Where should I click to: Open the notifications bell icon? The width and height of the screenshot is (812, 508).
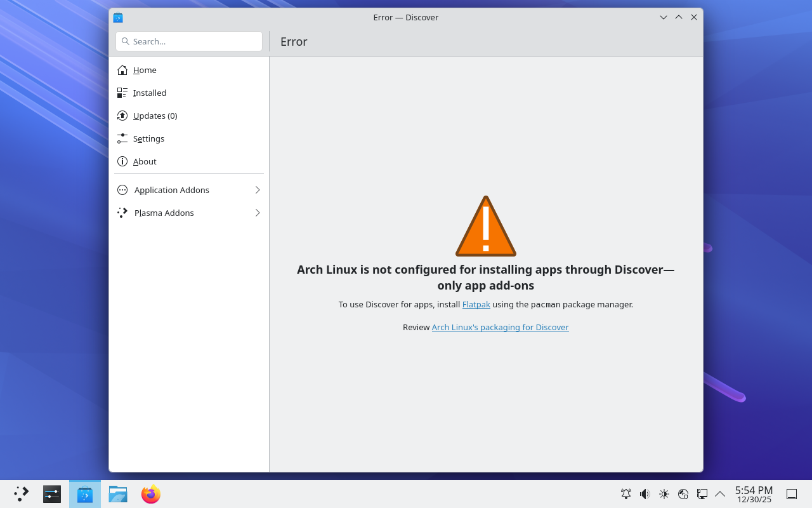pyautogui.click(x=626, y=494)
